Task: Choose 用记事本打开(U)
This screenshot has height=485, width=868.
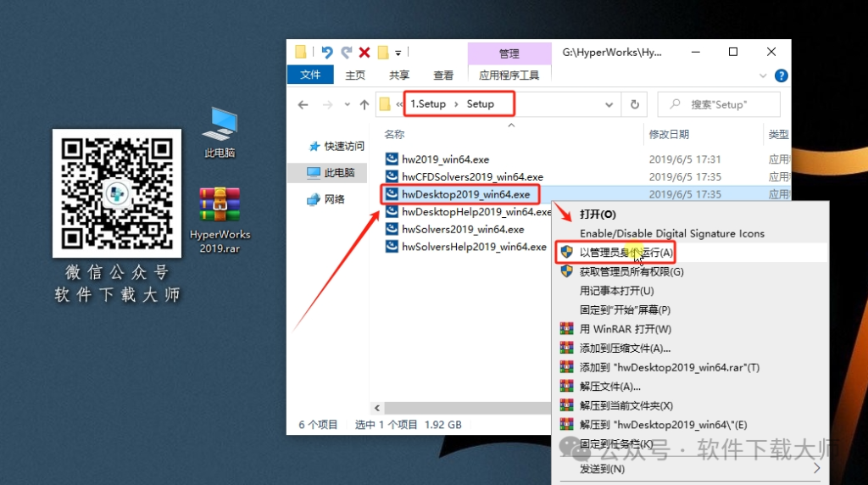Action: tap(690, 291)
